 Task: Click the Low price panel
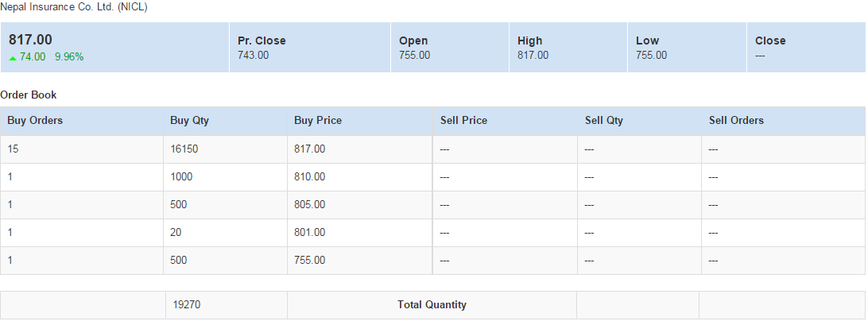click(x=686, y=48)
